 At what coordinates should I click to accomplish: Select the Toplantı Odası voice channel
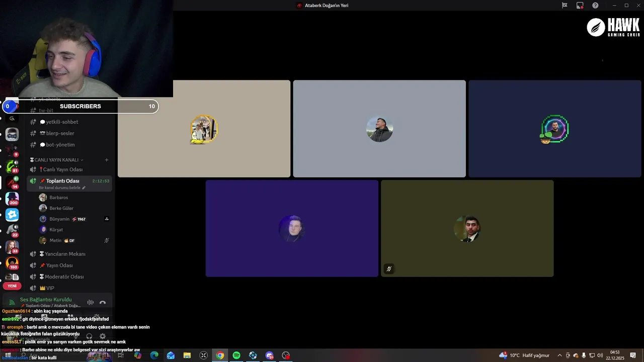point(69,184)
